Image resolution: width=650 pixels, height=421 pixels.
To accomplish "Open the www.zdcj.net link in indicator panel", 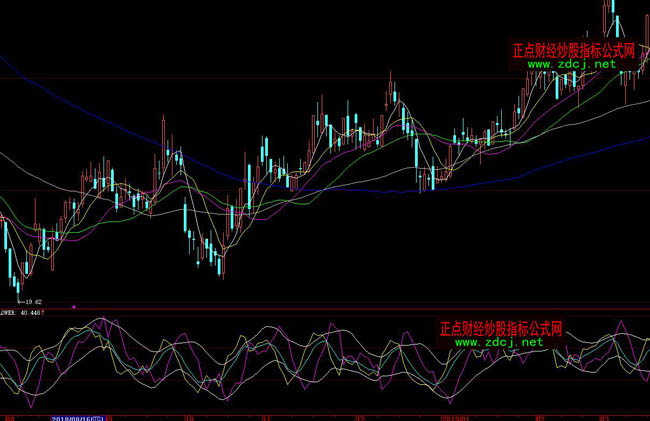I will tap(499, 342).
